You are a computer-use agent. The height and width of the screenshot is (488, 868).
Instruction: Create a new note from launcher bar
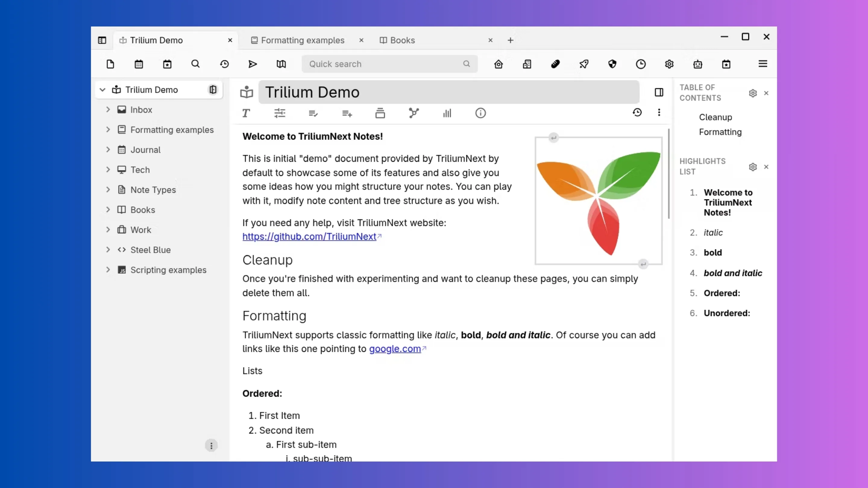(x=110, y=64)
